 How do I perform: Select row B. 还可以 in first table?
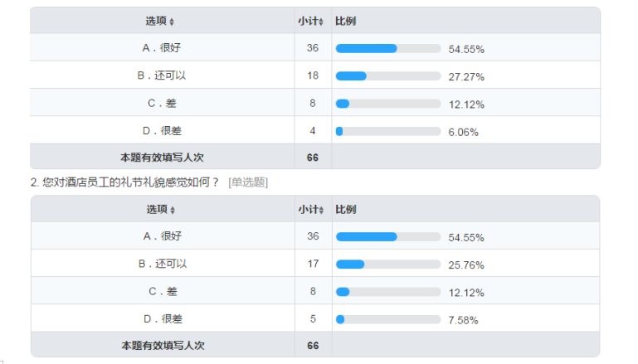(x=315, y=75)
